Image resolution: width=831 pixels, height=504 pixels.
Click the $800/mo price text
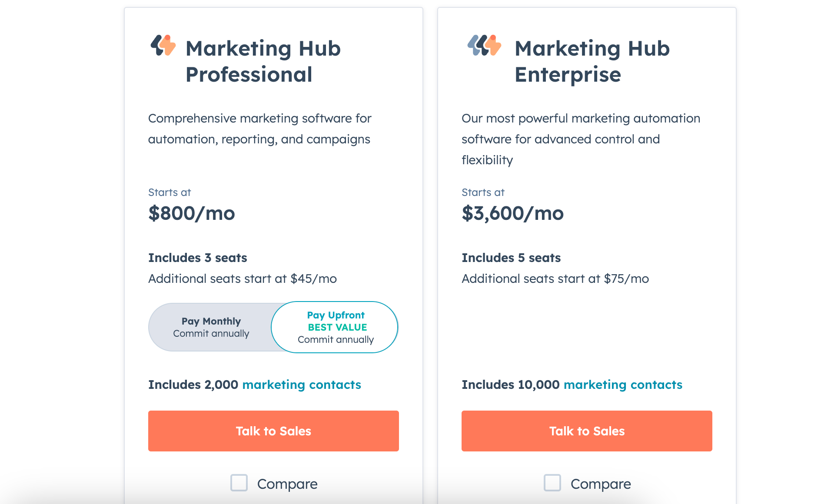click(x=191, y=213)
